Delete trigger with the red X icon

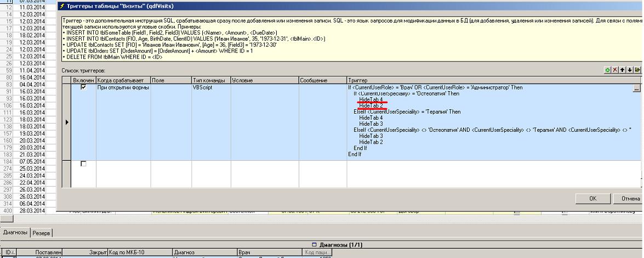[615, 71]
